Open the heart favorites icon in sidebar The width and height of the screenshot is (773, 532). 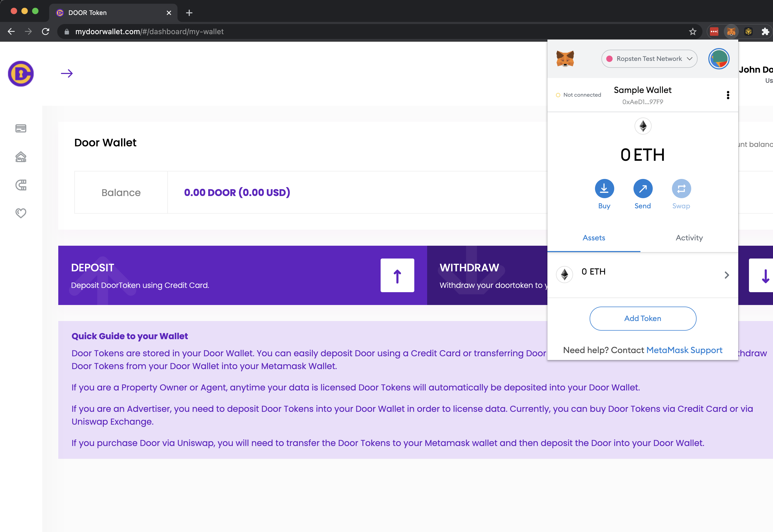tap(21, 213)
